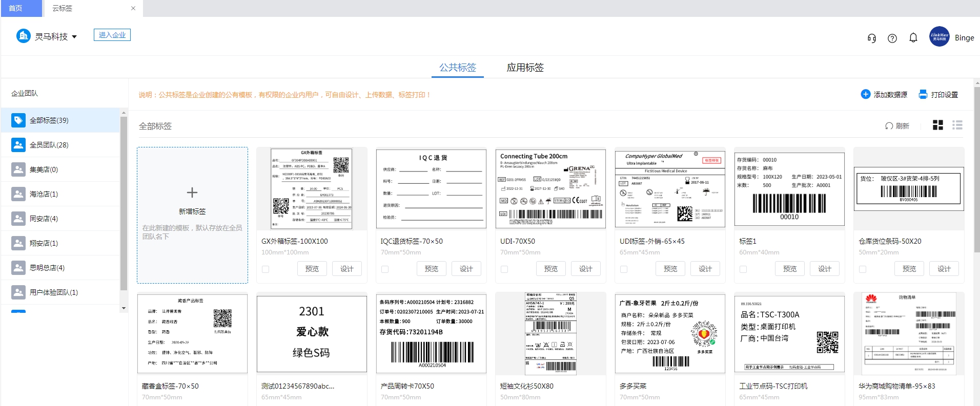This screenshot has width=980, height=406.
Task: Click 预览 for IQC退货标签-70×50
Action: (x=432, y=269)
